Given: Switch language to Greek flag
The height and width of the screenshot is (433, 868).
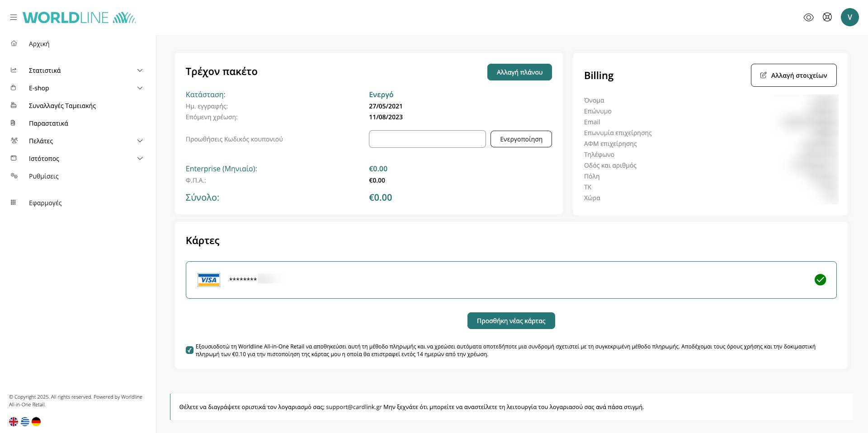Looking at the screenshot, I should click(25, 422).
